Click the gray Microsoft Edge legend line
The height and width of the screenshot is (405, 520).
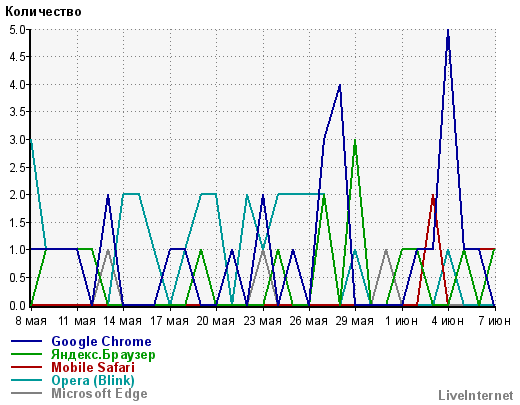27,393
